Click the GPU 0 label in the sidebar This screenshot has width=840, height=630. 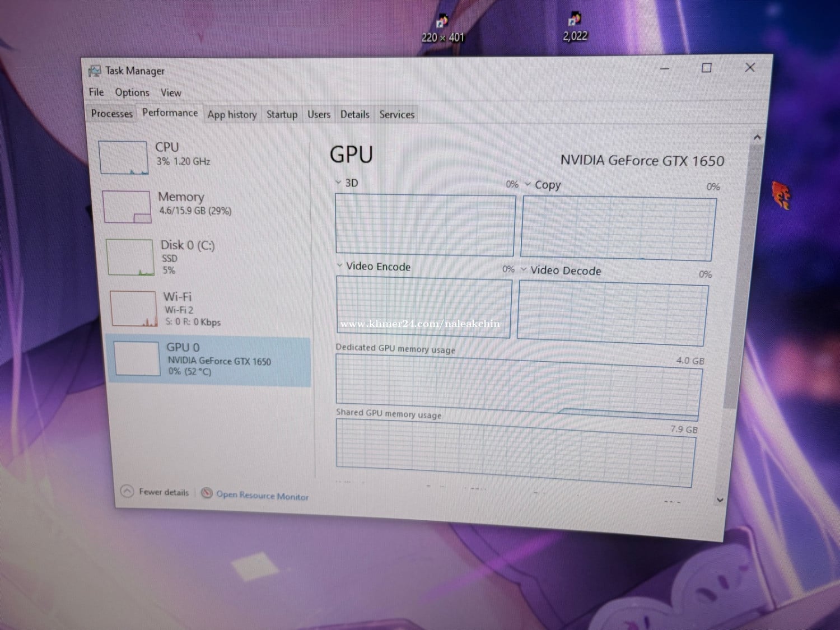click(x=183, y=347)
